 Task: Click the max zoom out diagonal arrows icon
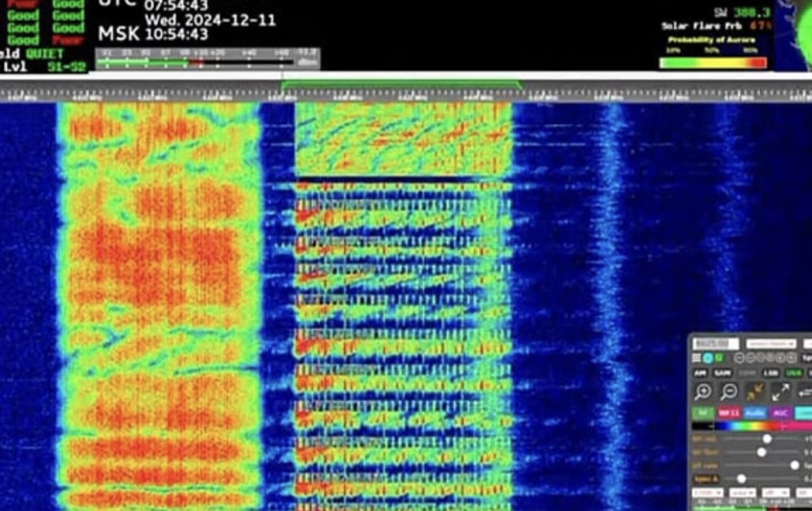(x=781, y=392)
